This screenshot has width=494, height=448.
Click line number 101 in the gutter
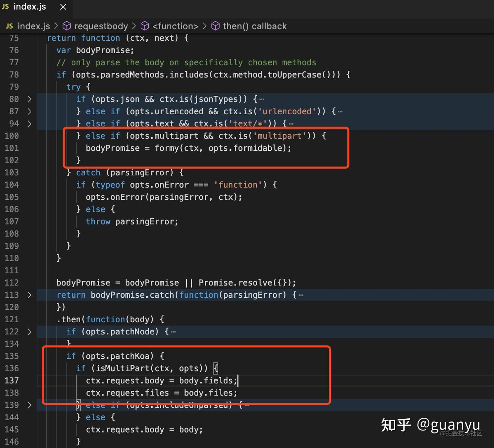12,148
